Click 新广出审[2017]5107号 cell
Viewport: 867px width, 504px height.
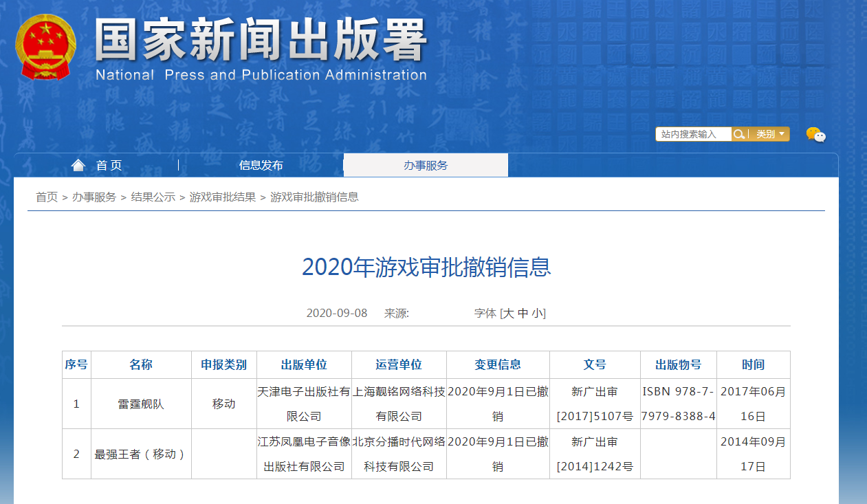595,404
